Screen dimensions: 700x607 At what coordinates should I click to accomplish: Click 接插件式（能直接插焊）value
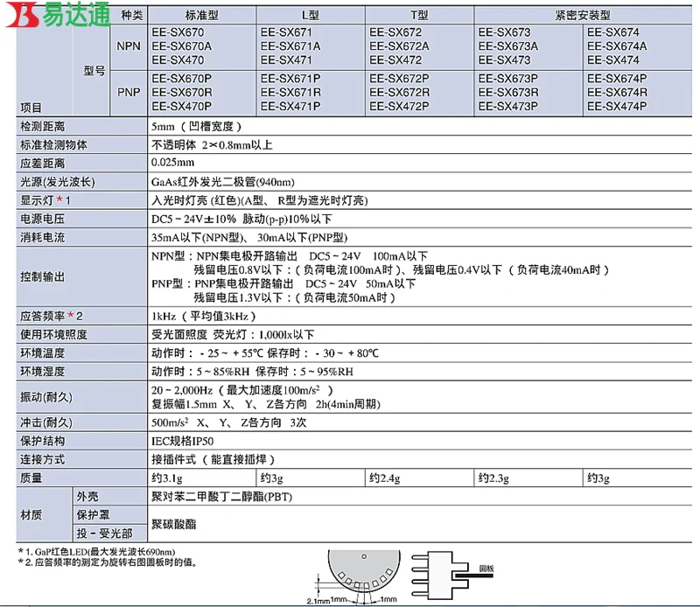point(213,459)
